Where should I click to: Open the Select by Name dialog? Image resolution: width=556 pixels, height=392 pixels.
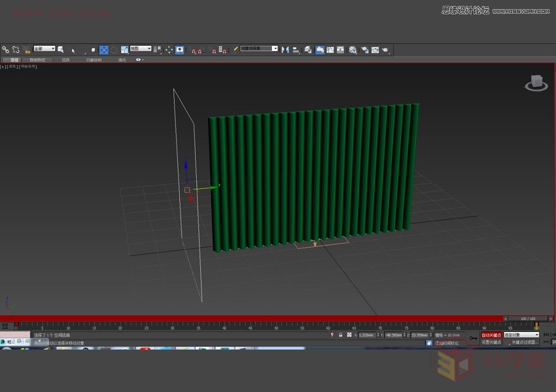(x=60, y=49)
